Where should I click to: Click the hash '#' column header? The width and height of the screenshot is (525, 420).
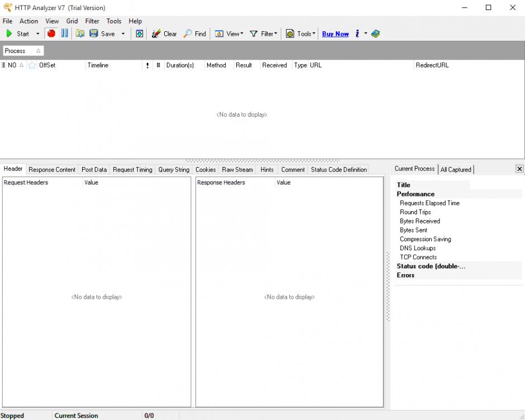(158, 65)
